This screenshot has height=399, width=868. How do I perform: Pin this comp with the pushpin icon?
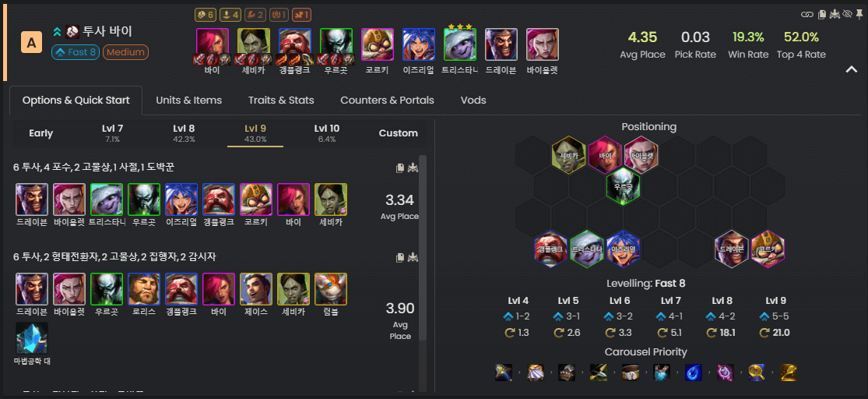[x=858, y=14]
